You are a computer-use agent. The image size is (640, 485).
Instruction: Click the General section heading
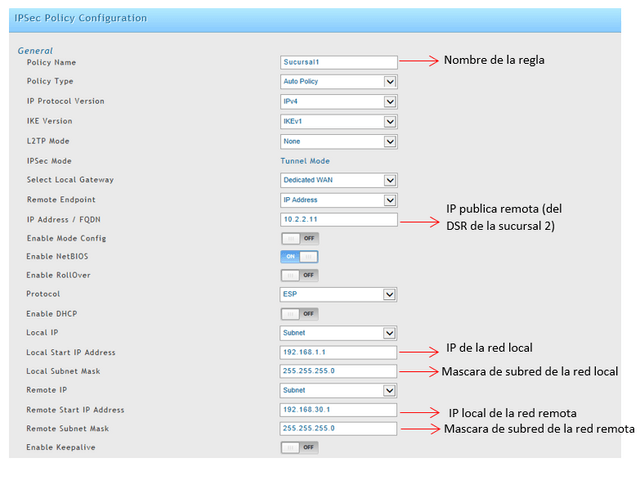pos(35,51)
